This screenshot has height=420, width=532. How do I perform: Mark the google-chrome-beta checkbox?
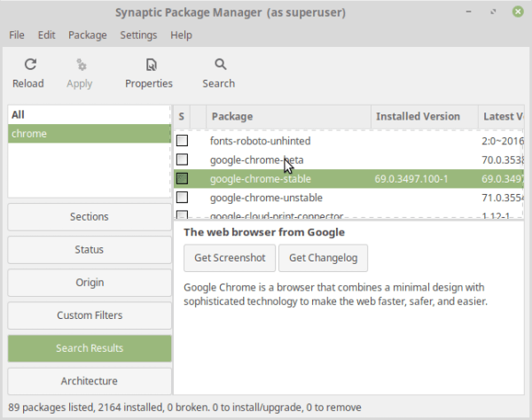[182, 159]
